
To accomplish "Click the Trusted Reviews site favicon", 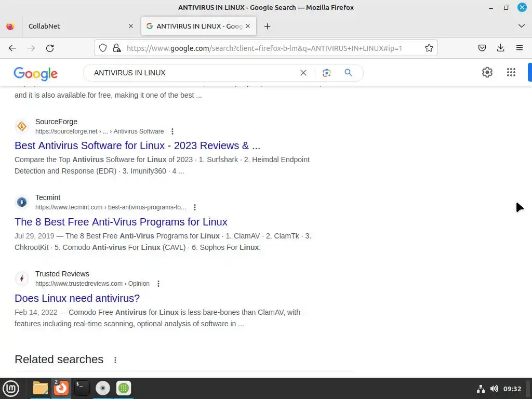I will point(22,278).
